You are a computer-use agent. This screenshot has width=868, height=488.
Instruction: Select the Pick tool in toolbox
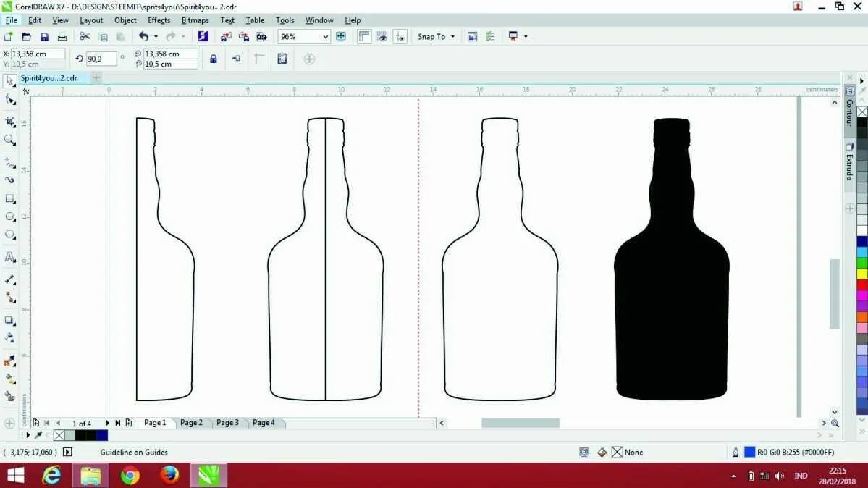point(10,81)
